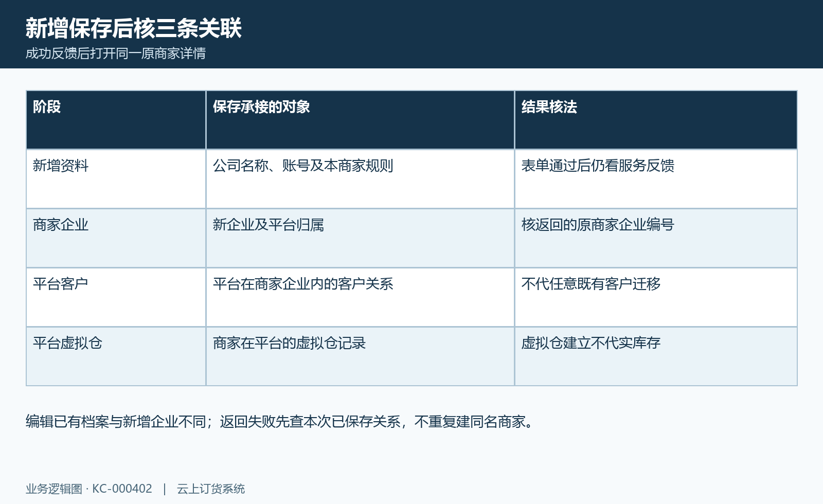Select cell 核返回的原商家企业编号
Viewport: 823px width, 504px height.
point(656,238)
